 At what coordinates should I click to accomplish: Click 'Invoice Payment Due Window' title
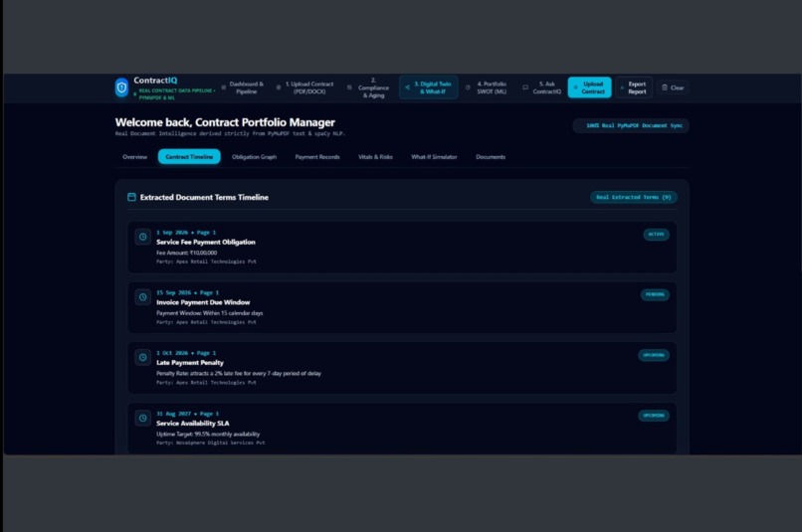tap(203, 302)
